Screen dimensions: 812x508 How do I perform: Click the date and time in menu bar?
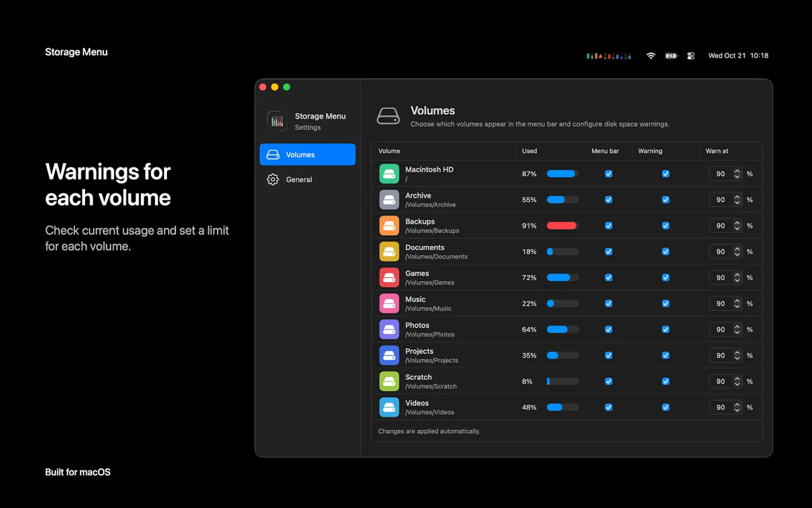(x=738, y=56)
